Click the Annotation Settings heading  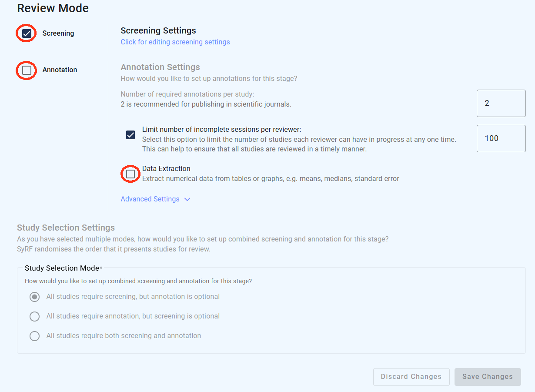[x=160, y=67]
